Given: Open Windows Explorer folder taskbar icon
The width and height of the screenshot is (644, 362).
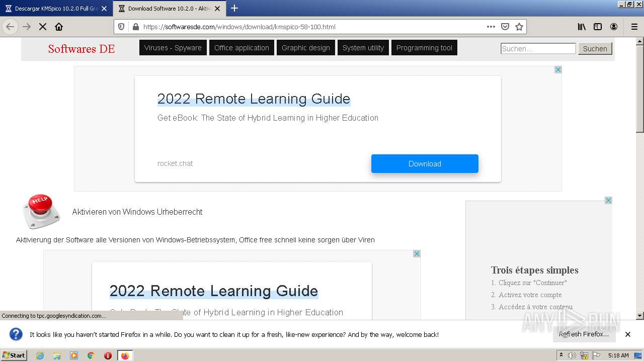Looking at the screenshot, I should pyautogui.click(x=57, y=355).
